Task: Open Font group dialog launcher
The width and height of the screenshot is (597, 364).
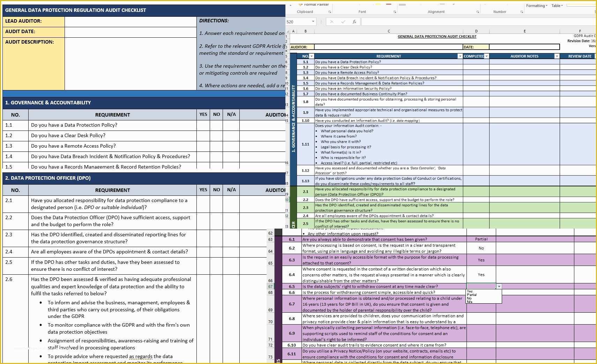Action: coord(395,12)
